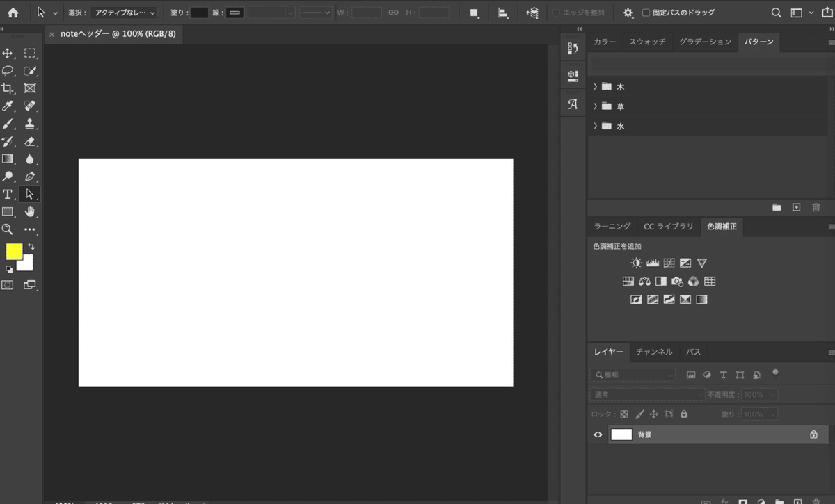Select the Dodge tool

pyautogui.click(x=8, y=177)
